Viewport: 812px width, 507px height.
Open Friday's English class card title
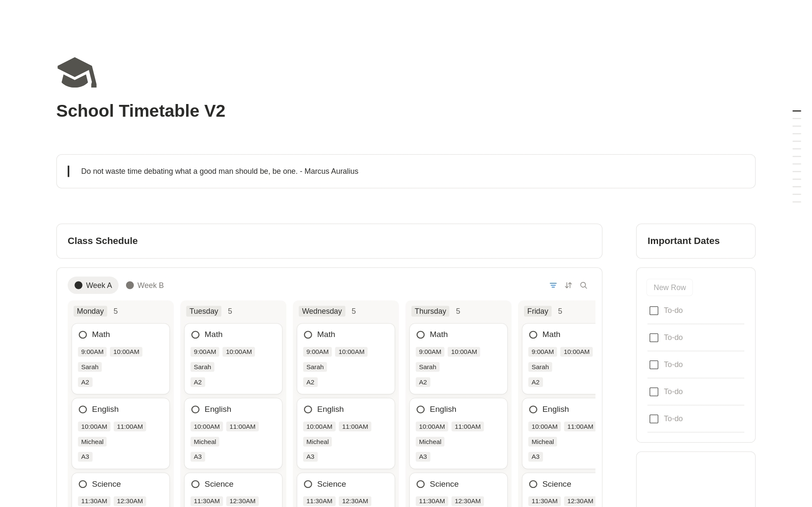coord(556,409)
